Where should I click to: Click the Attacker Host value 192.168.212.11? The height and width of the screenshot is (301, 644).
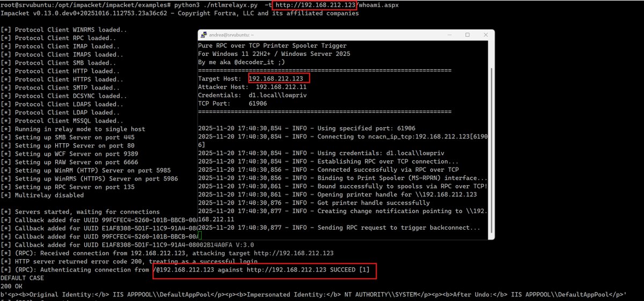pos(281,87)
